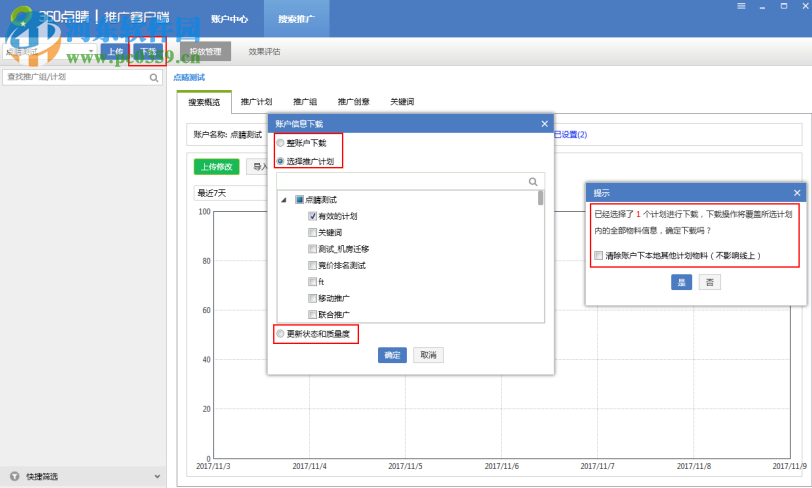
Task: Click 取消 in the download dialog
Action: [x=428, y=355]
